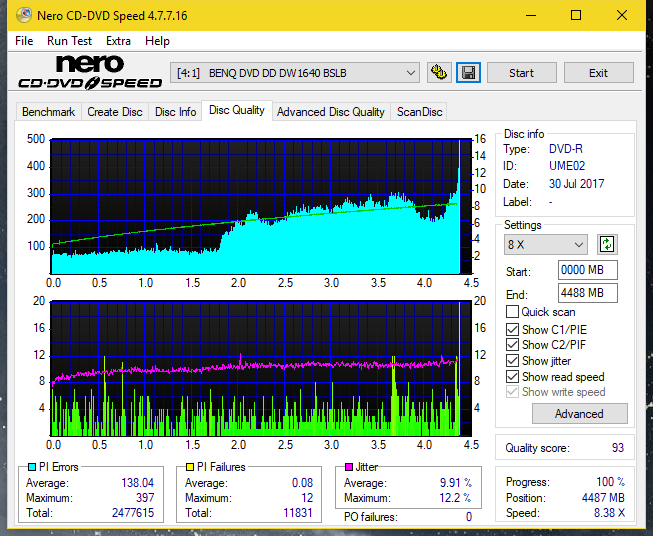The image size is (653, 536).
Task: Select the Disc Quality tab
Action: point(237,110)
